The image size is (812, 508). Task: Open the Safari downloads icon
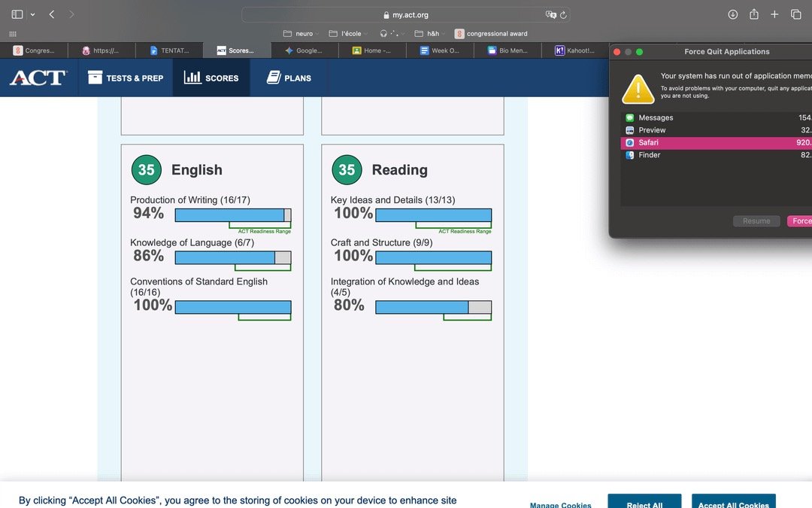coord(733,14)
